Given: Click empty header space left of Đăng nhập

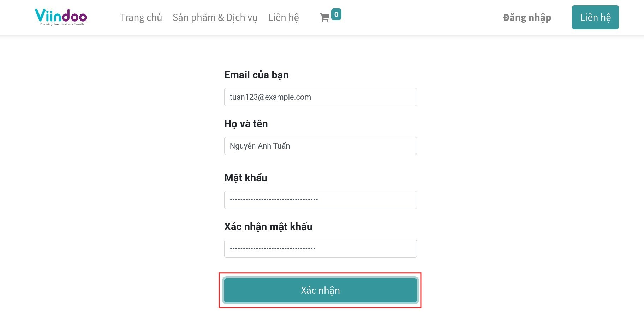Looking at the screenshot, I should pos(424,17).
